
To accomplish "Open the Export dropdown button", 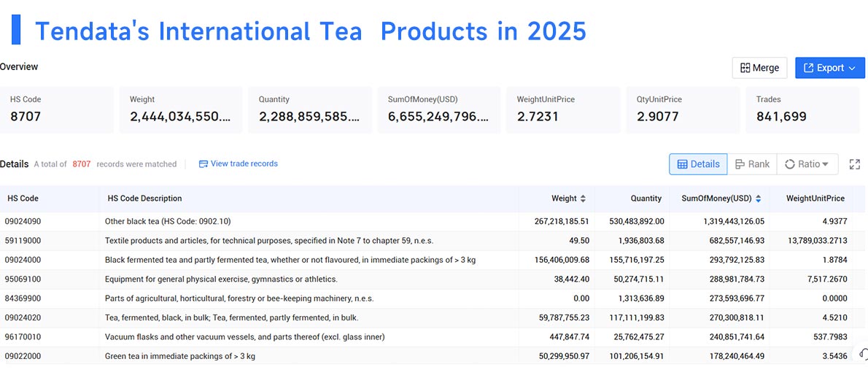I will pyautogui.click(x=830, y=68).
